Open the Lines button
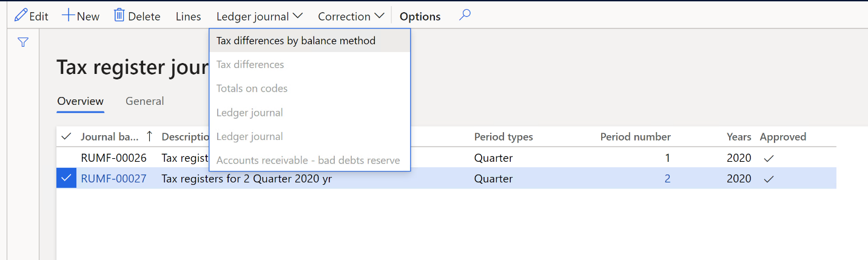868x260 pixels. tap(188, 16)
